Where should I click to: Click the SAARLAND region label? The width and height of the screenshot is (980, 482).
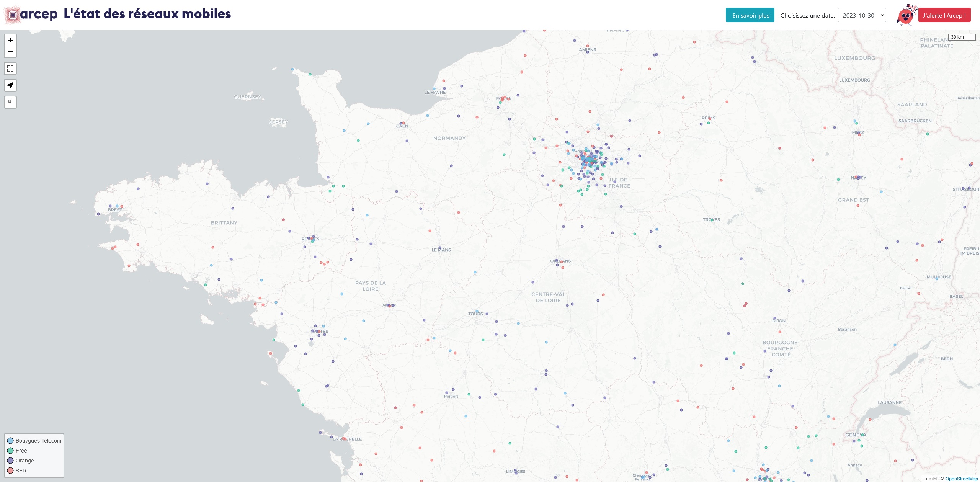click(x=912, y=105)
